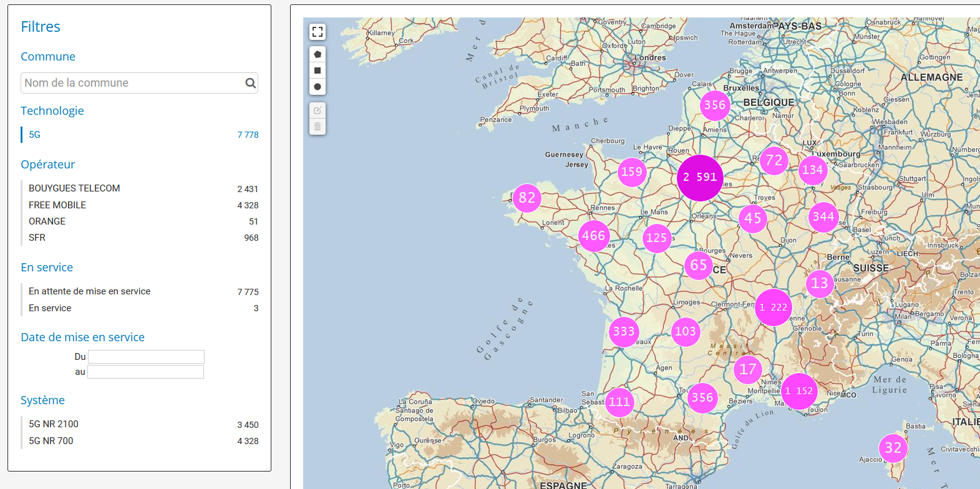Toggle the 5G technology filter
980x489 pixels.
35,135
